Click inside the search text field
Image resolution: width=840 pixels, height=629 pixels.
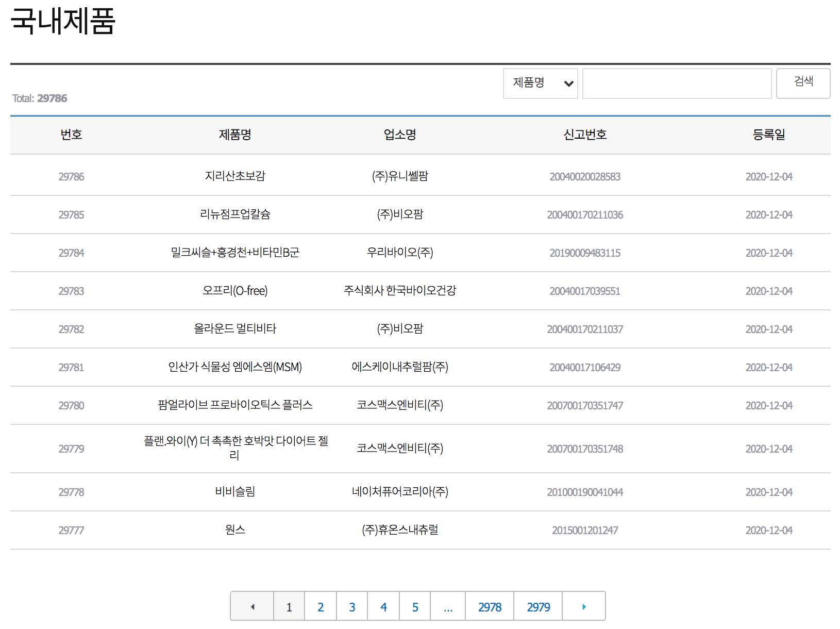677,83
